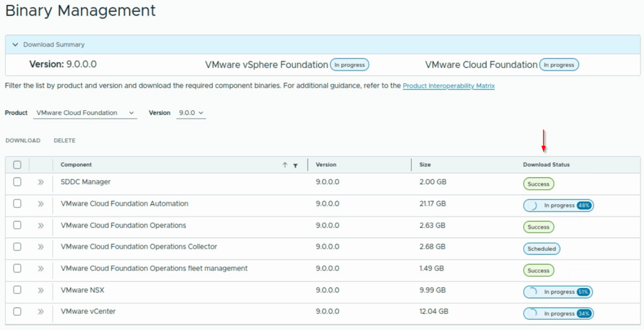Expand Operations fleet management row chevron
644x330 pixels.
point(40,269)
